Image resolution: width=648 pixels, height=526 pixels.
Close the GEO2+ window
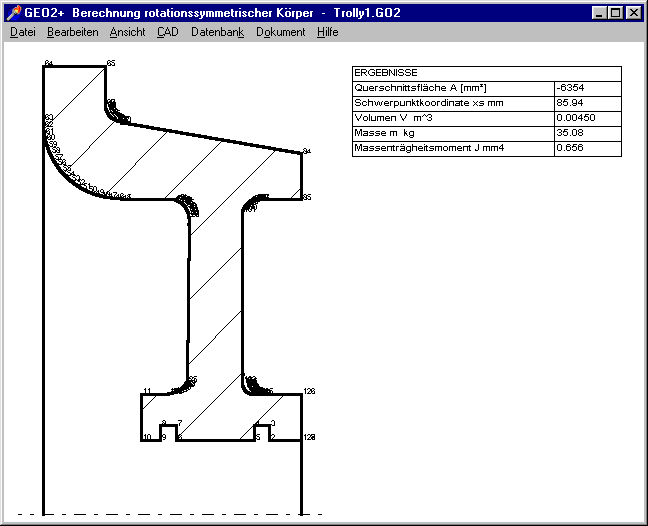pos(634,13)
